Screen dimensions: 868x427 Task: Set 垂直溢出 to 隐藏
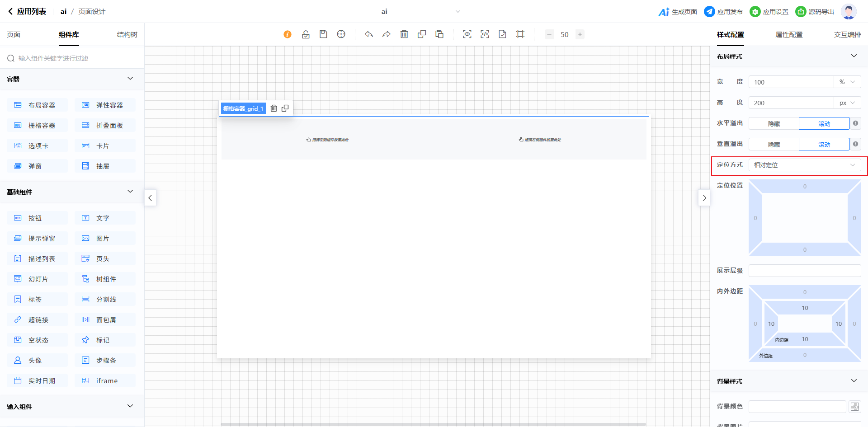click(x=774, y=145)
